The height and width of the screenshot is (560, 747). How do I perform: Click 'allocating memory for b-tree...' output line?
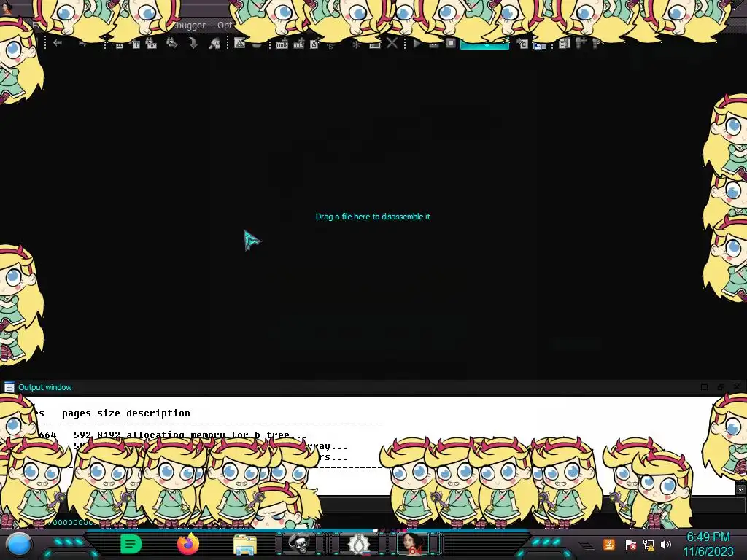click(216, 435)
